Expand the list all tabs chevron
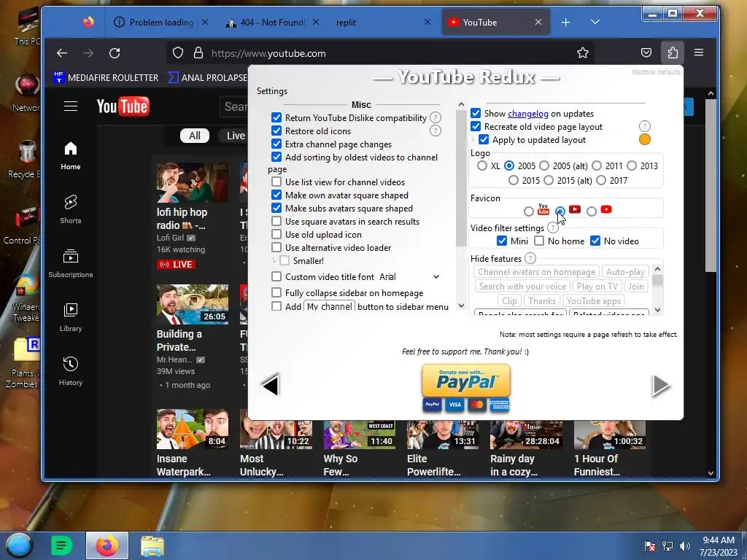 click(x=595, y=22)
